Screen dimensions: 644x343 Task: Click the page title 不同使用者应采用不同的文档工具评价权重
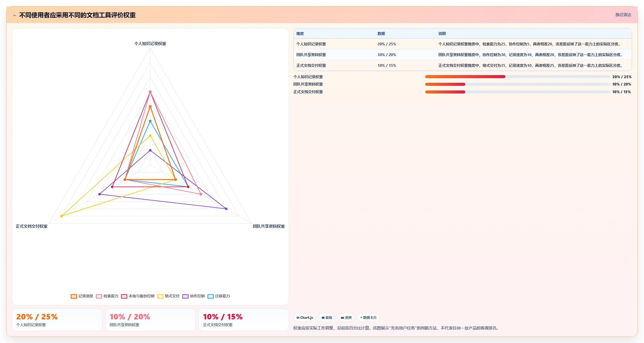pyautogui.click(x=78, y=15)
